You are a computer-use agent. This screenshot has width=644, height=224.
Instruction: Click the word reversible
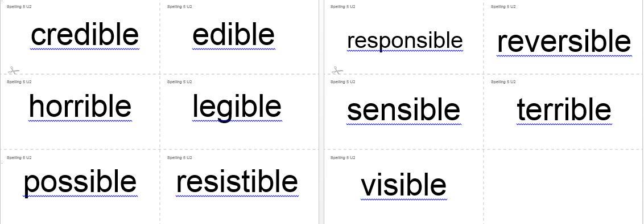coord(564,41)
